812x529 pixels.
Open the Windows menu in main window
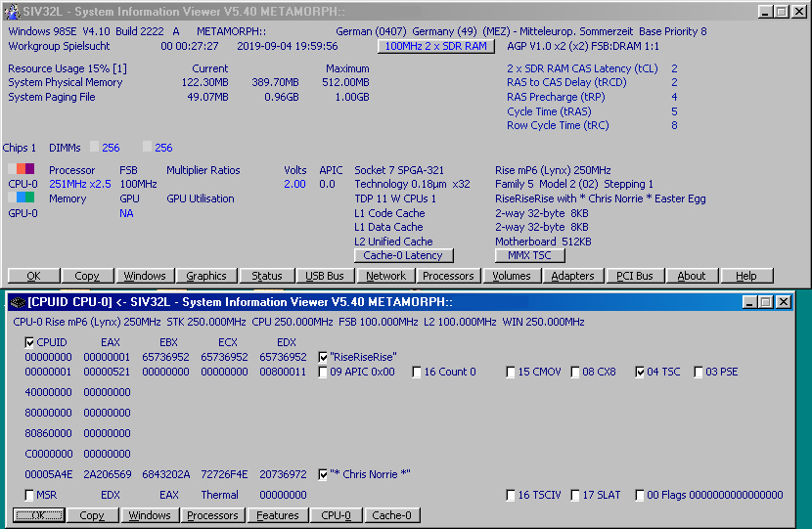coord(145,276)
